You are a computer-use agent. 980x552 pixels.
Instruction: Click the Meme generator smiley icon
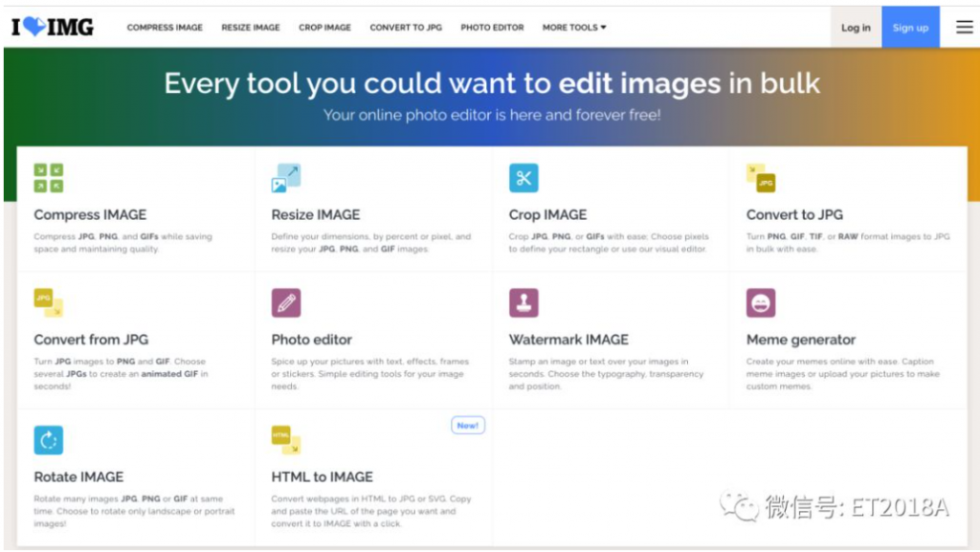click(761, 303)
